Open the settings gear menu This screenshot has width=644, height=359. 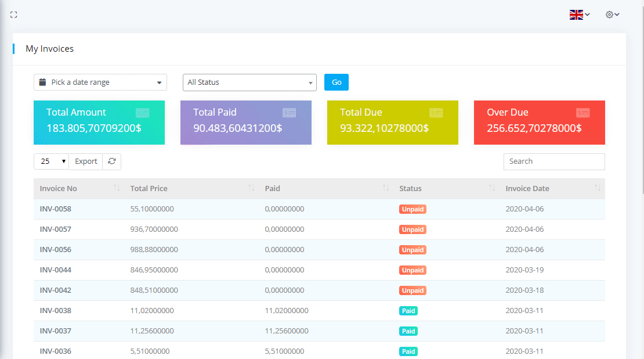click(x=612, y=15)
